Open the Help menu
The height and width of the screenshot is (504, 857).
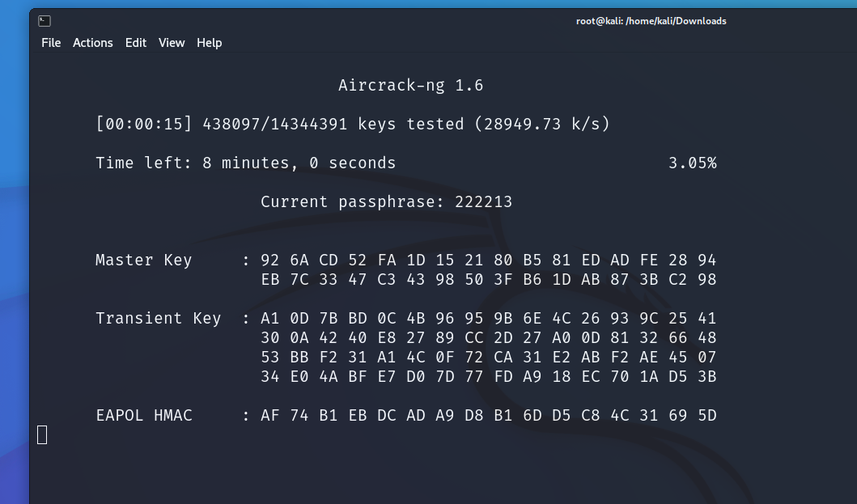[209, 43]
